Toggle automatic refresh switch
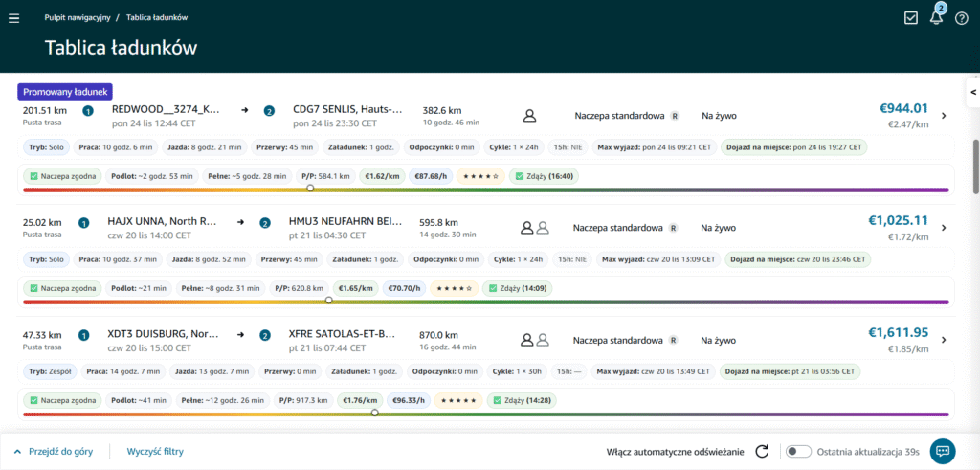Viewport: 980px width, 470px height. point(798,451)
